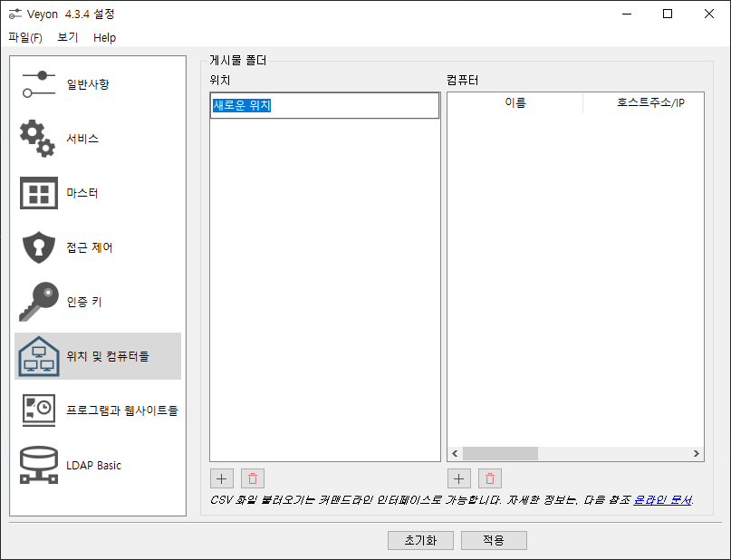Click the horizontal scrollbar thumb in computers table
Screen dimensions: 731x560
pyautogui.click(x=500, y=453)
